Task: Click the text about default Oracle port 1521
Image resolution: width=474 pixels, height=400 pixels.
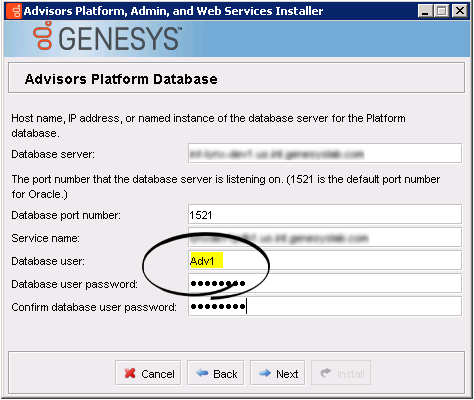Action: tap(226, 187)
